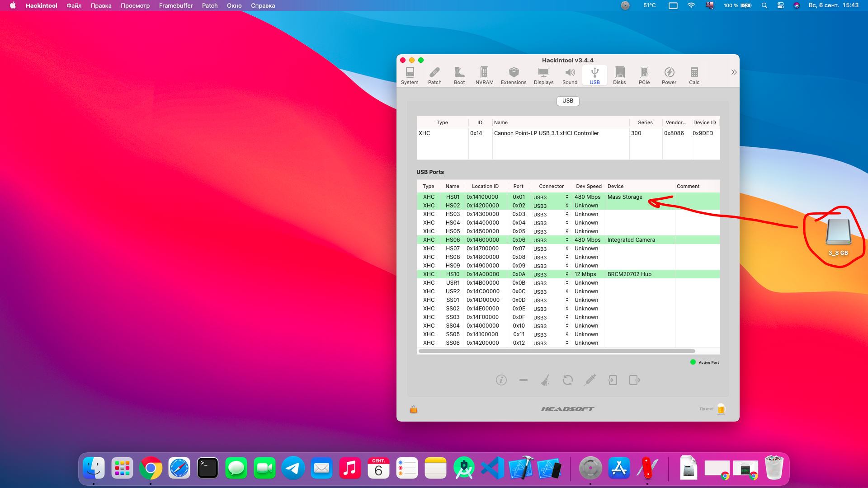Click the broom clear-all USB ports icon

coord(545,380)
